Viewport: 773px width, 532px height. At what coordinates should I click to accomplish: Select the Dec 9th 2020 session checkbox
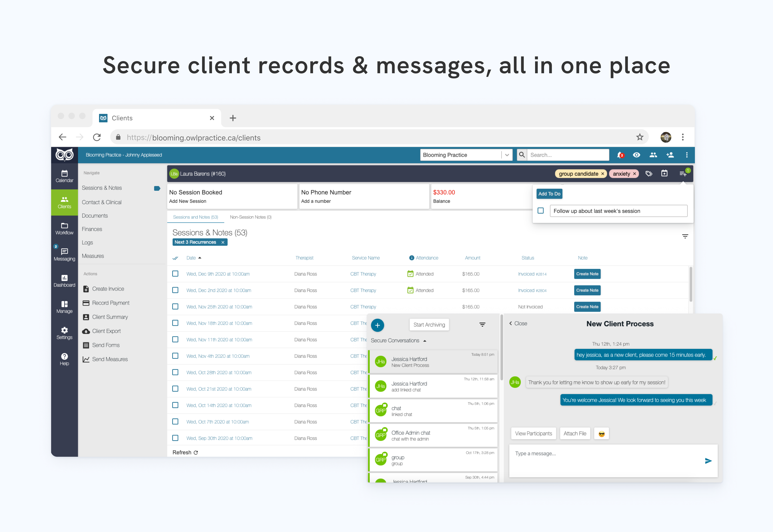(x=175, y=273)
